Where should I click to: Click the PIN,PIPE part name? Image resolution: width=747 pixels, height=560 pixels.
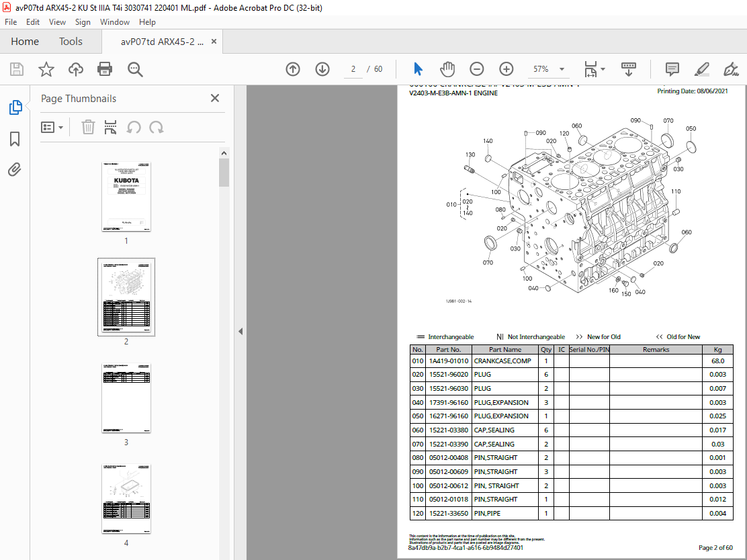487,513
